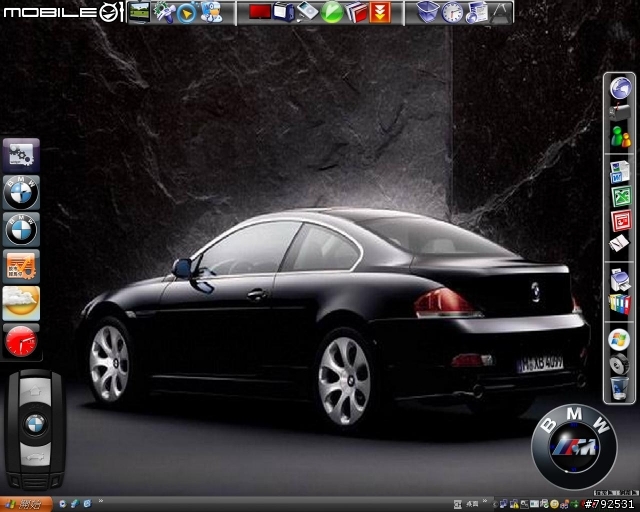640x512 pixels.
Task: Launch the green and orange Messenger buddies icon
Action: 620,136
